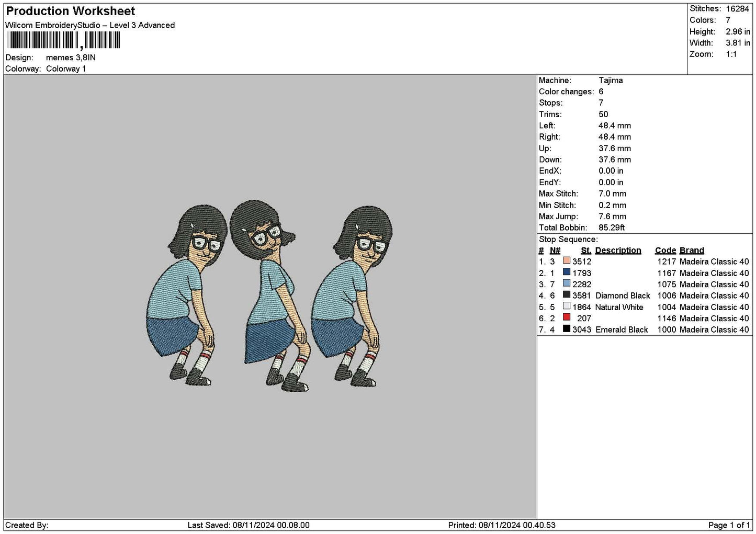Click the Width value '3.81 in'
The height and width of the screenshot is (534, 756).
pyautogui.click(x=738, y=43)
